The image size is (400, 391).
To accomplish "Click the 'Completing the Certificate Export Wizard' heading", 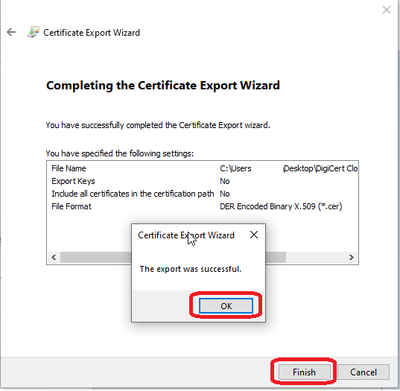I will pos(163,85).
